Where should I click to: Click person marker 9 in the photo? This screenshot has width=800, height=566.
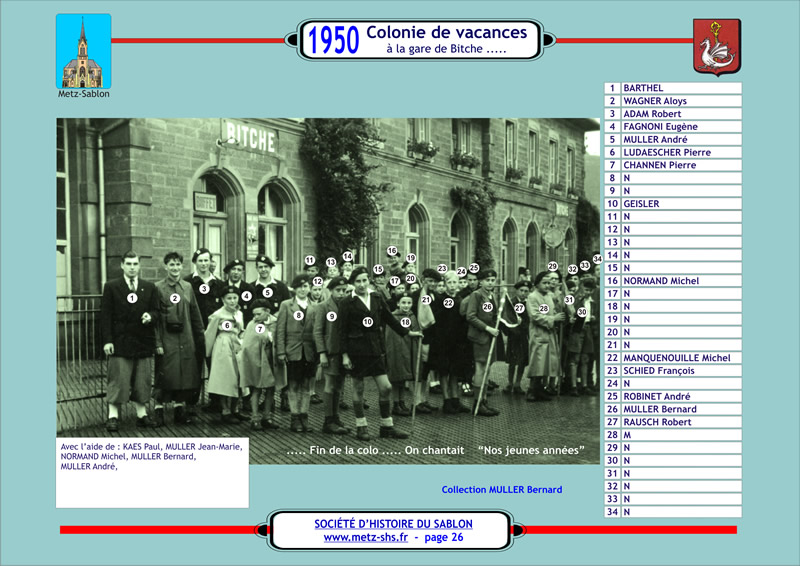click(332, 316)
